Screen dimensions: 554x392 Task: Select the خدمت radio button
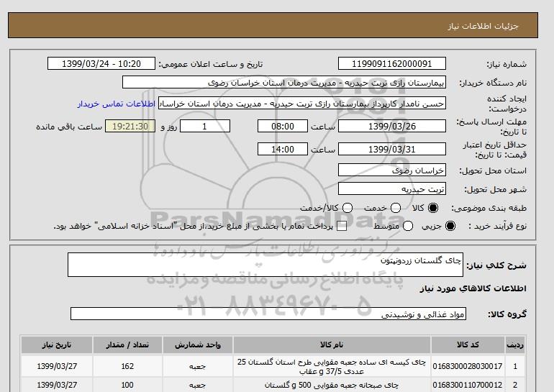pyautogui.click(x=396, y=208)
